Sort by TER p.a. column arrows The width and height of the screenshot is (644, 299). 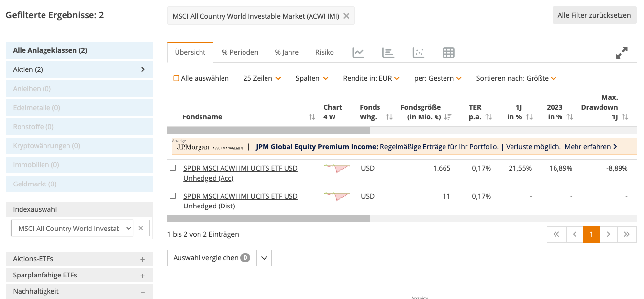489,117
